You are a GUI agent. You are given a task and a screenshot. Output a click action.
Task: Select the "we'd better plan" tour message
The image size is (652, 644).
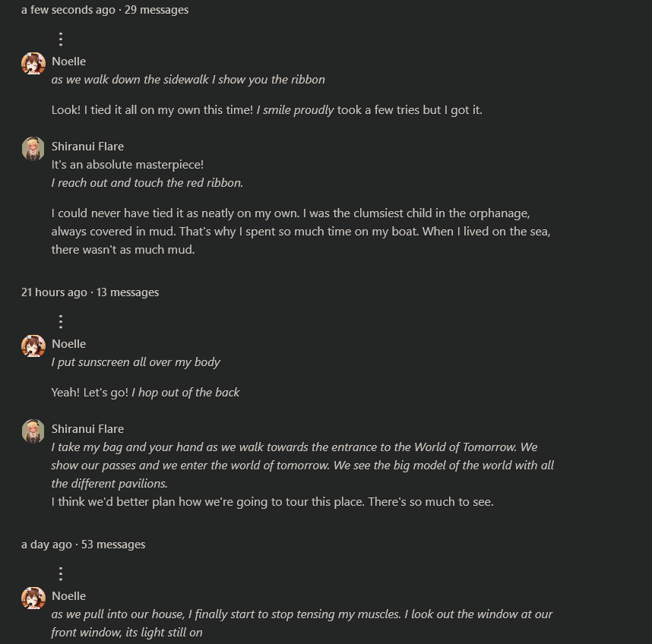272,502
